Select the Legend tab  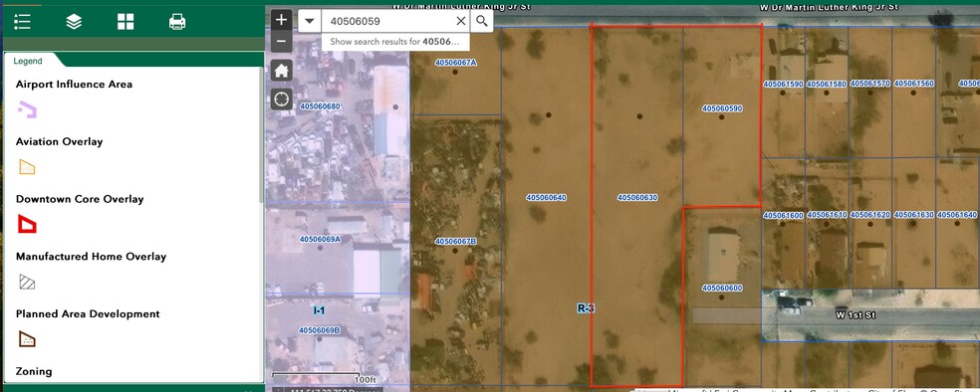(x=28, y=61)
